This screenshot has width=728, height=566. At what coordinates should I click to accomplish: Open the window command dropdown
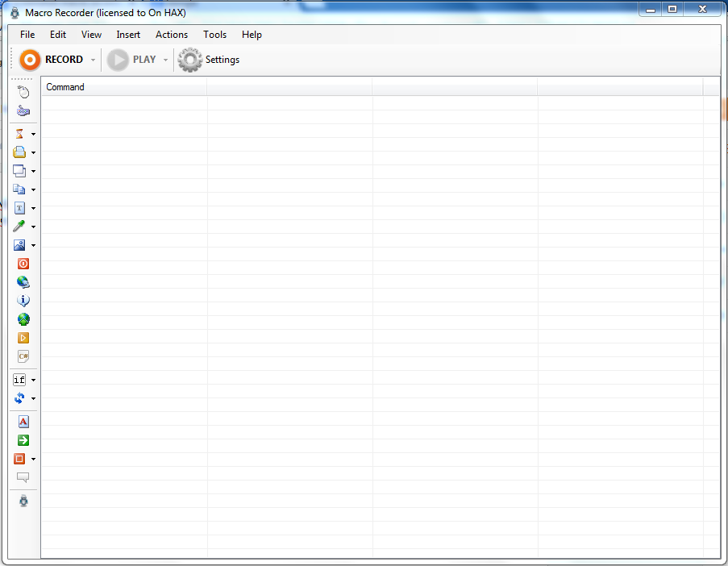coord(33,170)
